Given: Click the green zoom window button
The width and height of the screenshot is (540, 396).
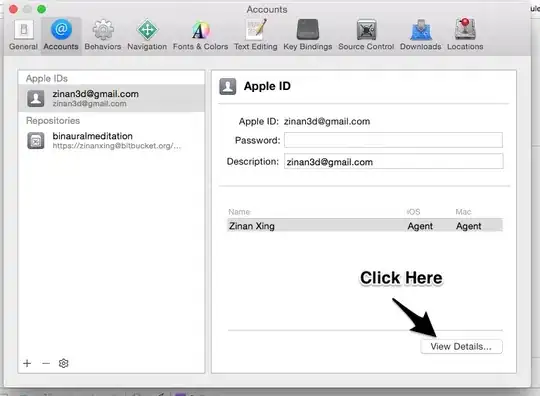Looking at the screenshot, I should click(x=42, y=9).
